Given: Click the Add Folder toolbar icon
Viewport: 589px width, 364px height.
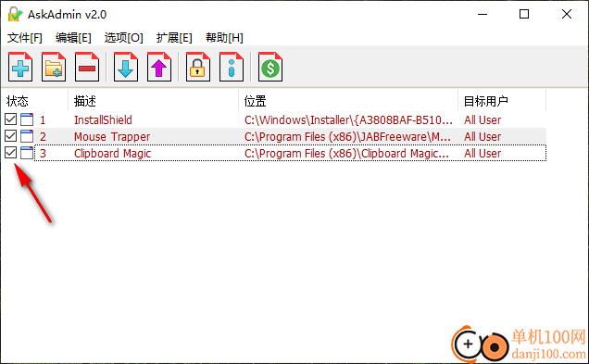Looking at the screenshot, I should [54, 67].
